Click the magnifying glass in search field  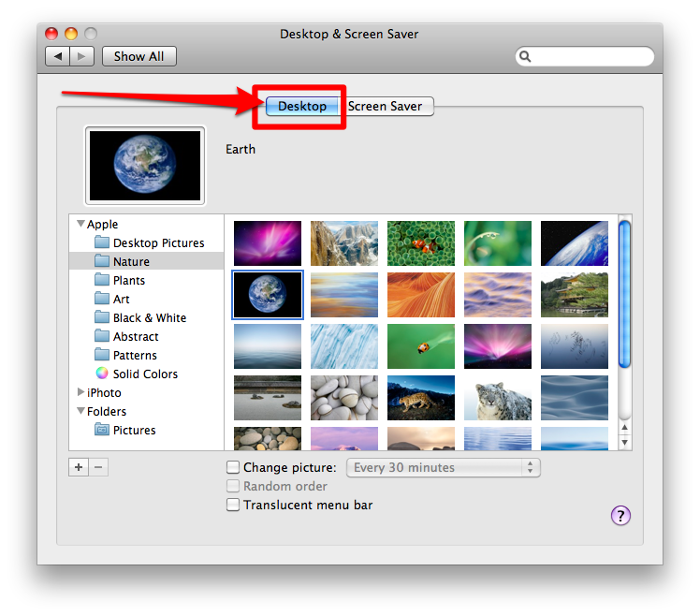tap(526, 57)
